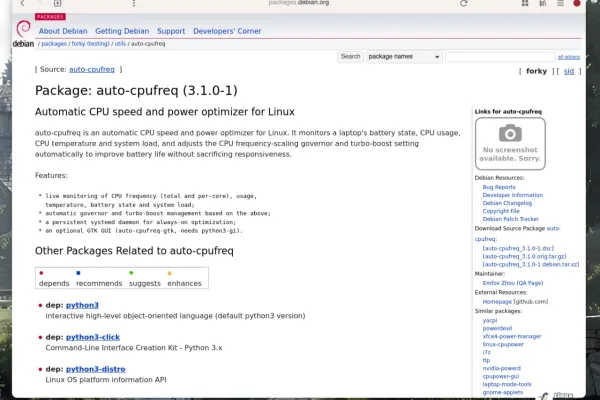Open the vertical three-dot menu in toolbar
This screenshot has height=400, width=600.
(x=134, y=3)
